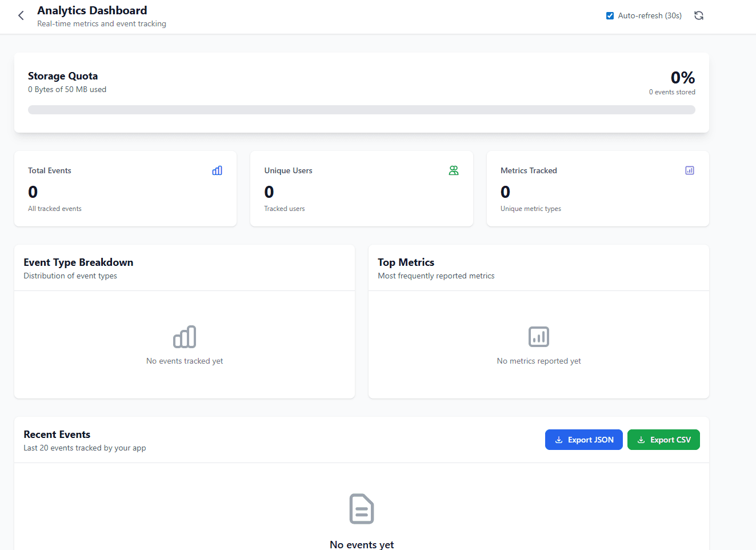
Task: Click the refresh icon in the header
Action: pyautogui.click(x=698, y=15)
